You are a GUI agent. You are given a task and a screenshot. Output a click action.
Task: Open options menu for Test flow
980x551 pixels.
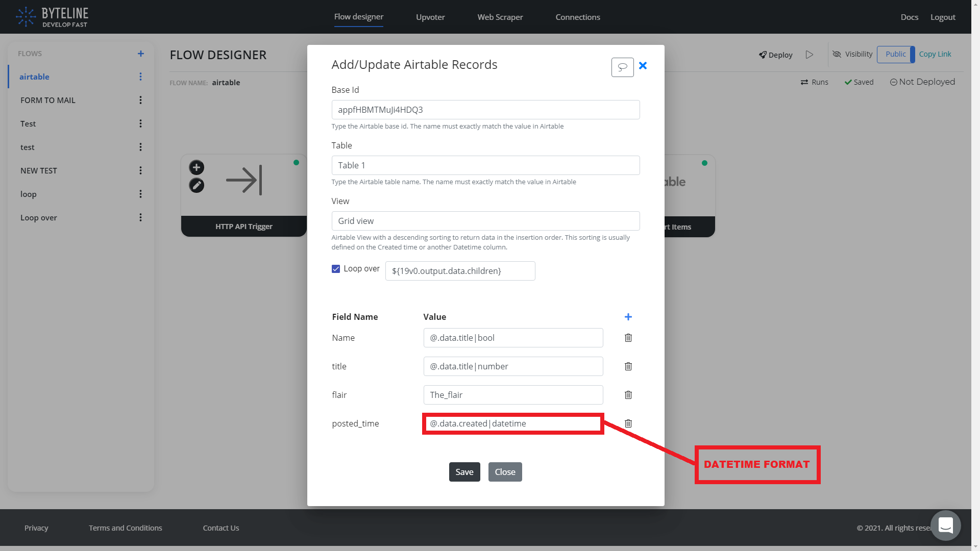[x=140, y=123]
